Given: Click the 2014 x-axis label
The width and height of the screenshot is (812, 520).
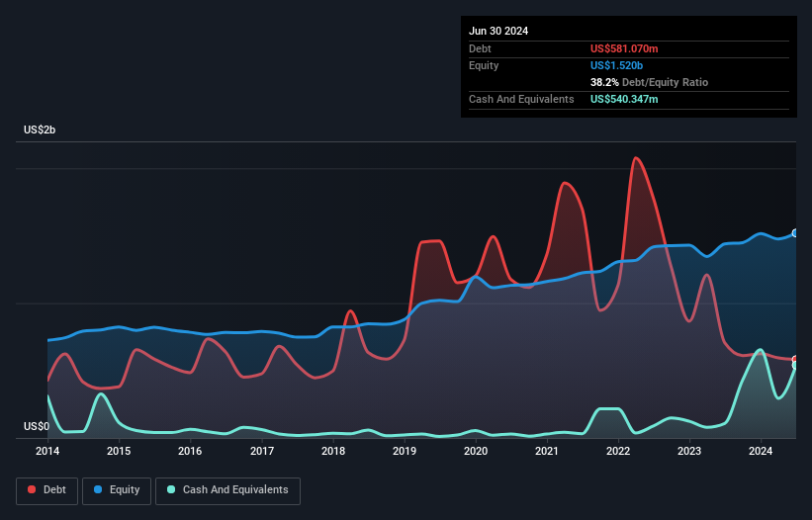Looking at the screenshot, I should click(x=47, y=451).
